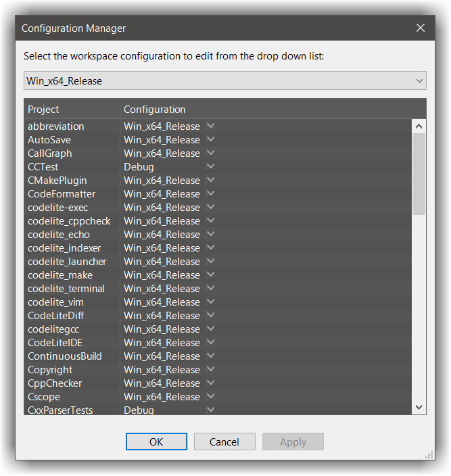Open the CCTest Debug configuration dropdown
The height and width of the screenshot is (476, 451).
[x=211, y=166]
